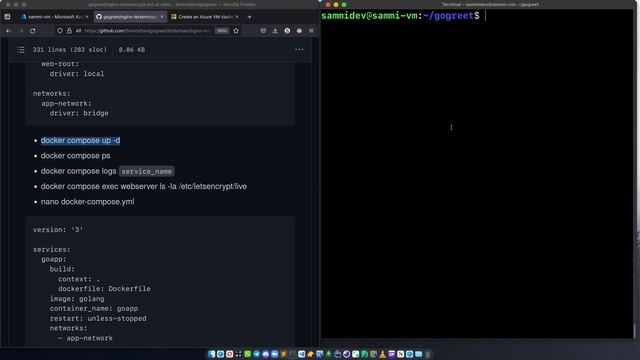Close the Create an Azure VM tab
This screenshot has height=360, width=640.
point(237,17)
